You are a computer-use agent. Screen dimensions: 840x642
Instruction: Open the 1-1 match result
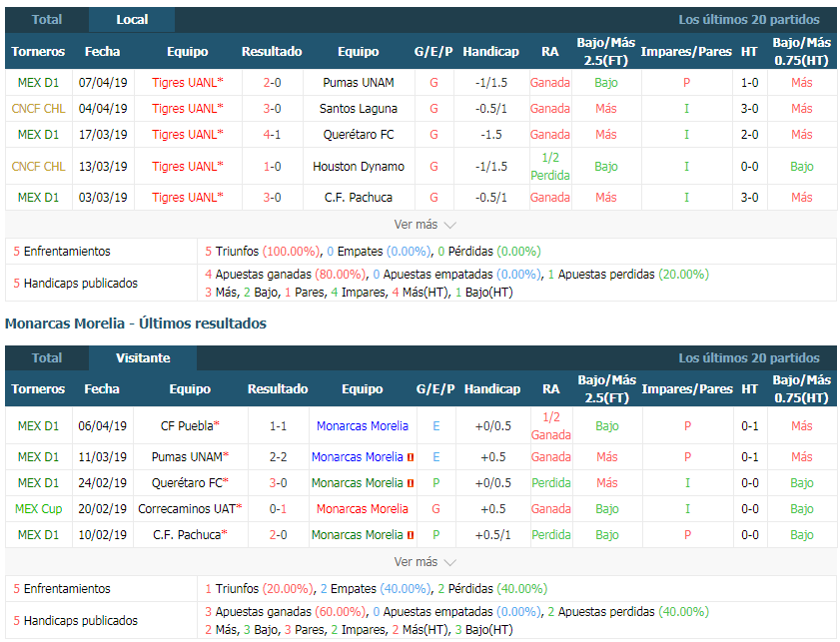coord(278,426)
